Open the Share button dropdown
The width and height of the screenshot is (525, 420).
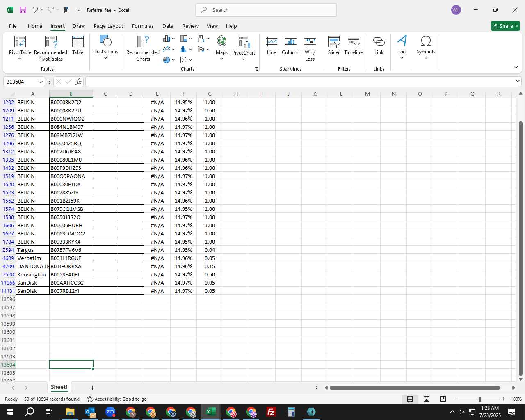pyautogui.click(x=517, y=26)
